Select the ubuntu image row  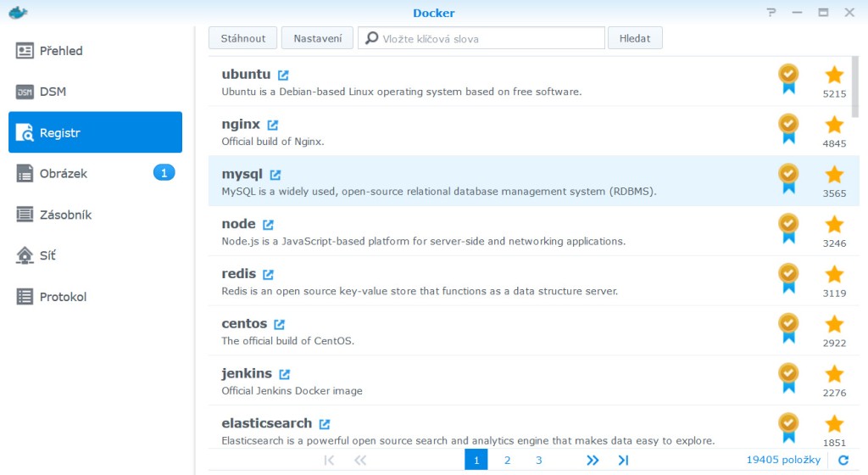click(534, 81)
